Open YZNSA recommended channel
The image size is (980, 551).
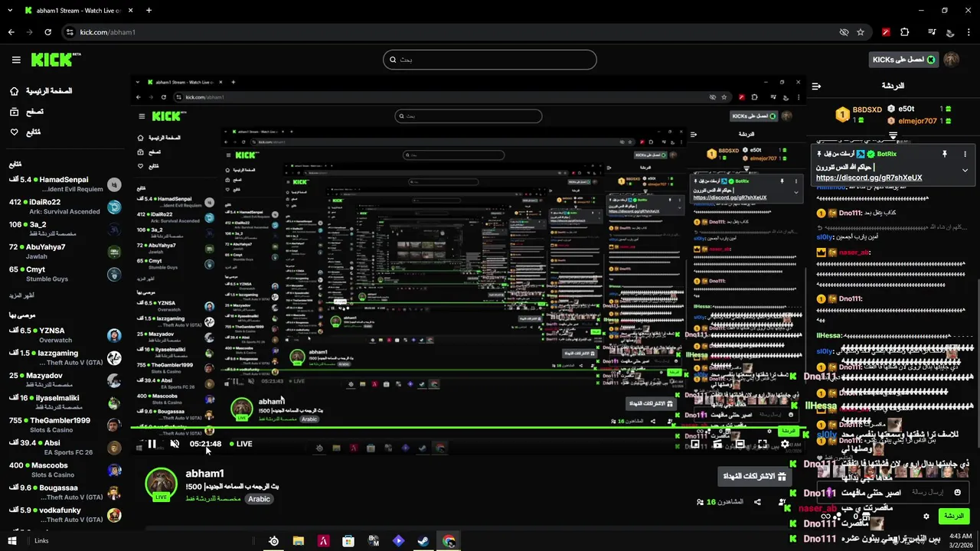[x=65, y=335]
